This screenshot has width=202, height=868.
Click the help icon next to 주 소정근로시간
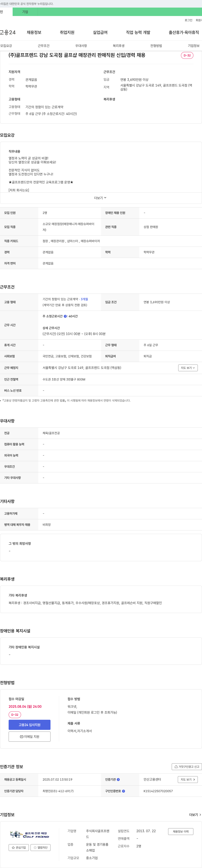pos(65,316)
